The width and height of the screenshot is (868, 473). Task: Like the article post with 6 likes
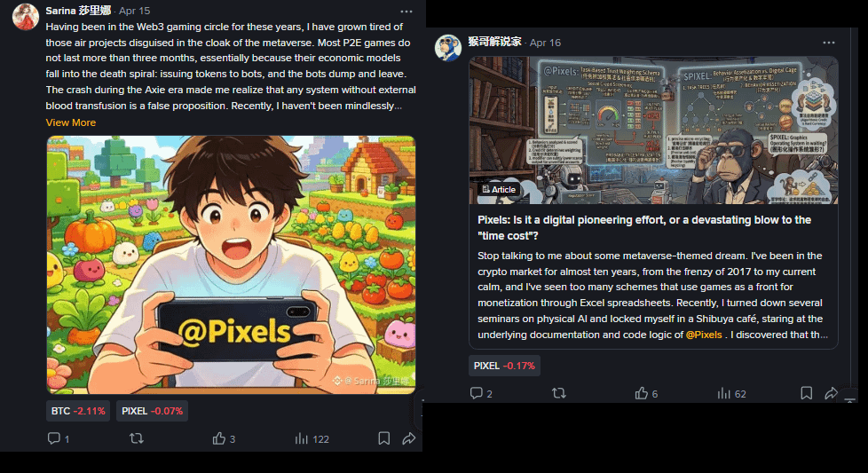click(646, 393)
